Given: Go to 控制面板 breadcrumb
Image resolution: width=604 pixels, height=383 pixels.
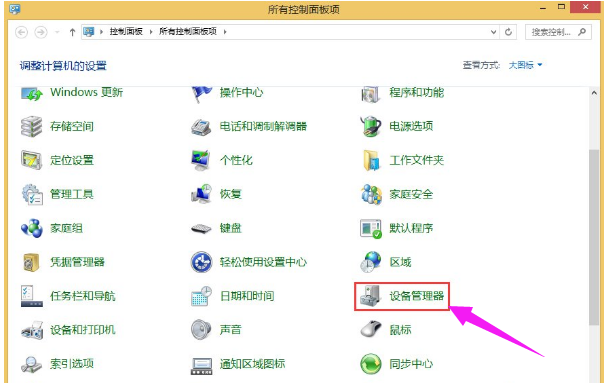Looking at the screenshot, I should tap(126, 32).
